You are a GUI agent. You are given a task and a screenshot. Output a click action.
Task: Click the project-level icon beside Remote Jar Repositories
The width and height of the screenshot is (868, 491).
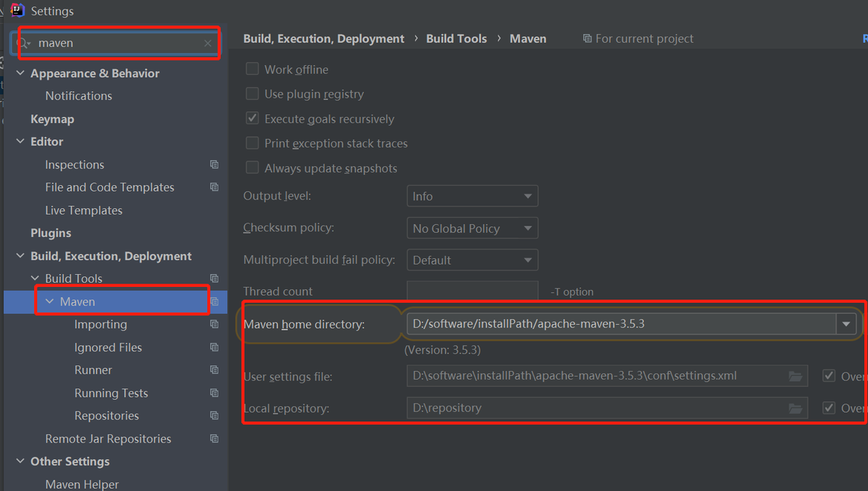click(x=214, y=439)
